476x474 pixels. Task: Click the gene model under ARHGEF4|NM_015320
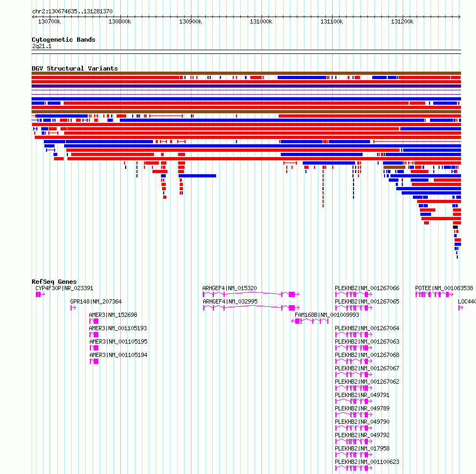251,294
